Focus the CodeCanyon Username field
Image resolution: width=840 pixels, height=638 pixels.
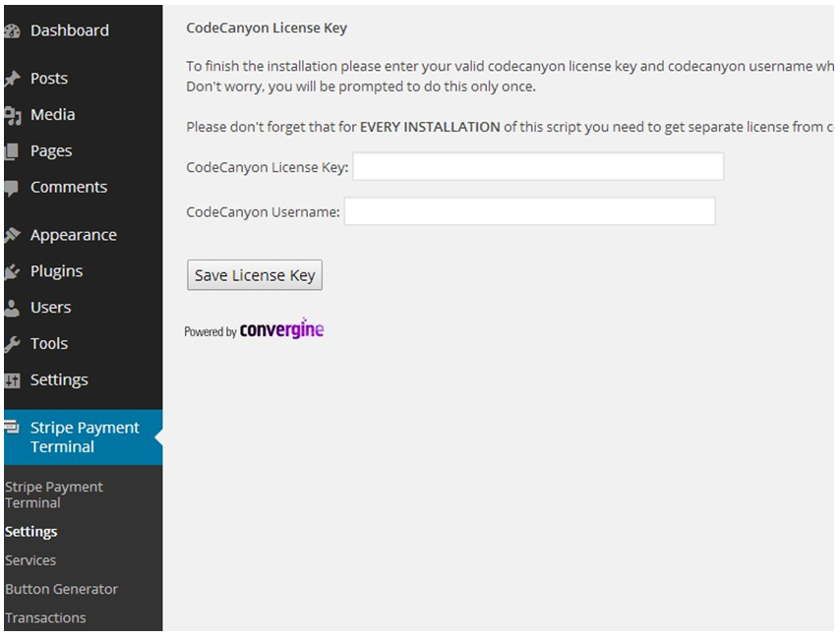coord(529,211)
